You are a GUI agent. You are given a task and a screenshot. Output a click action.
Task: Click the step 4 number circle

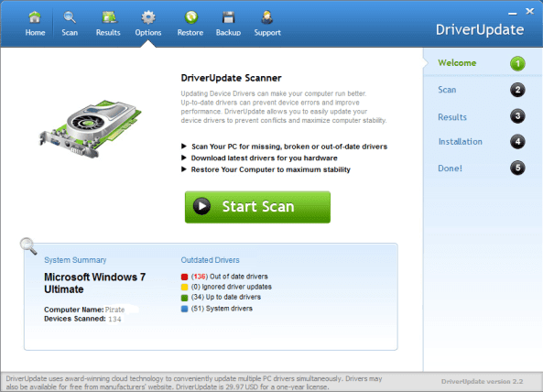[x=517, y=141]
